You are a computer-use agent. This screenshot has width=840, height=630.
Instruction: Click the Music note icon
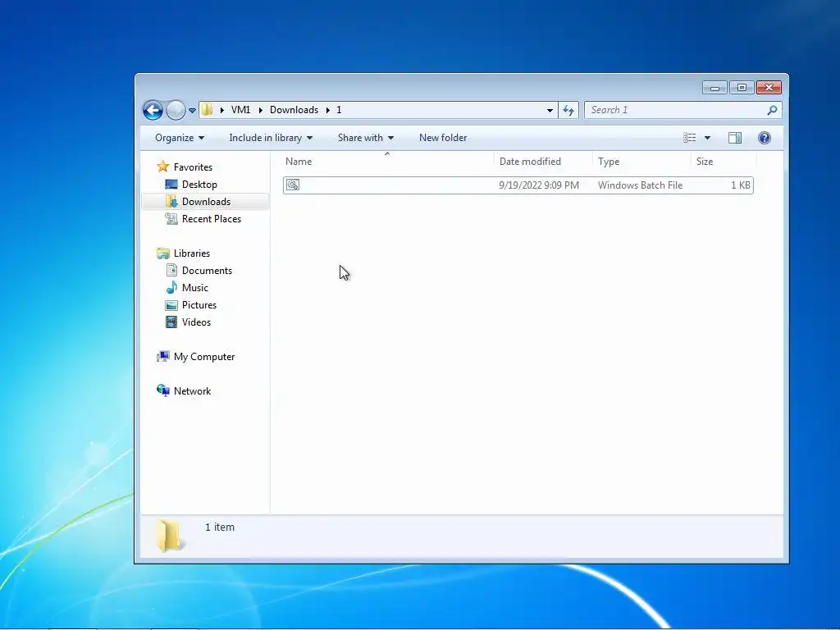tap(171, 288)
